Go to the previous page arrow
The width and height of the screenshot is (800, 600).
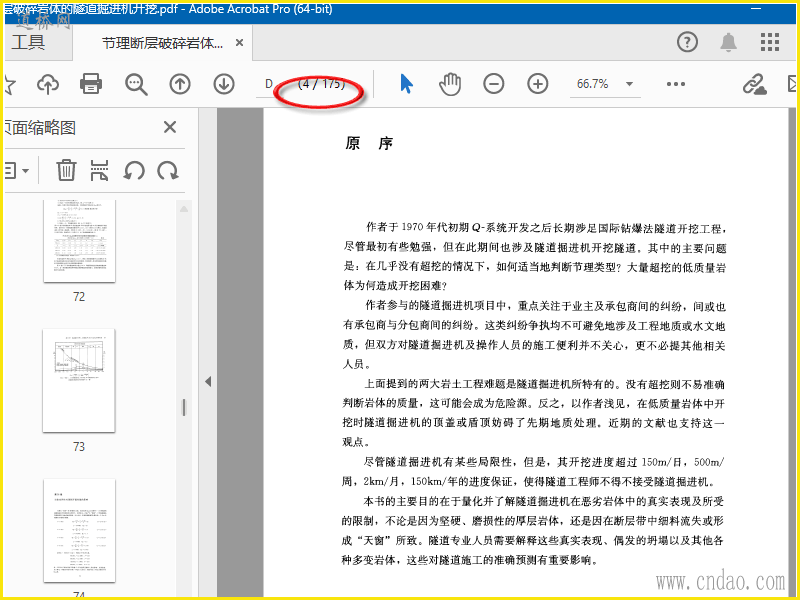(180, 84)
